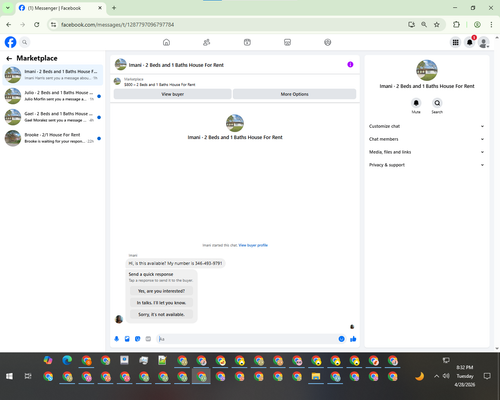This screenshot has width=500, height=400.
Task: Choose a sticker icon in composer
Action: [138, 339]
